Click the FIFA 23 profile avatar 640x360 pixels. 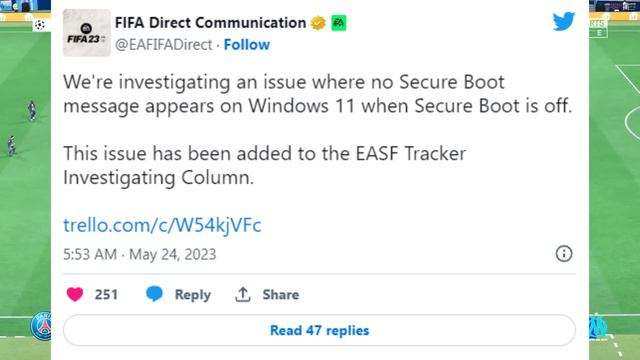pos(87,33)
